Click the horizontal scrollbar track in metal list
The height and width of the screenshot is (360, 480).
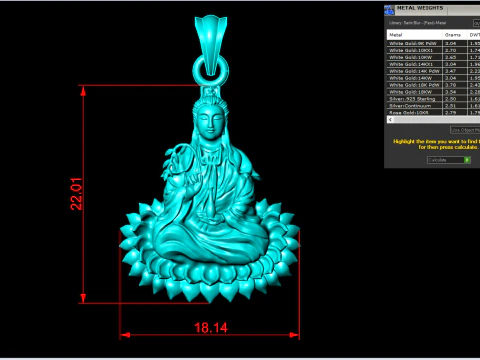click(x=437, y=119)
